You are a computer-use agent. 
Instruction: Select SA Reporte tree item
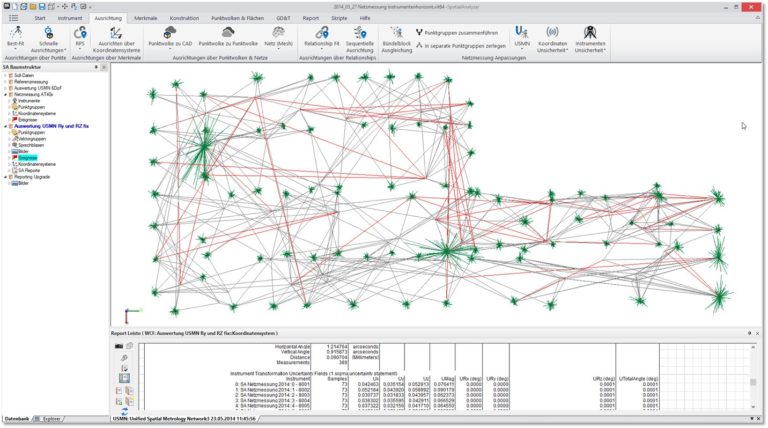[x=29, y=170]
